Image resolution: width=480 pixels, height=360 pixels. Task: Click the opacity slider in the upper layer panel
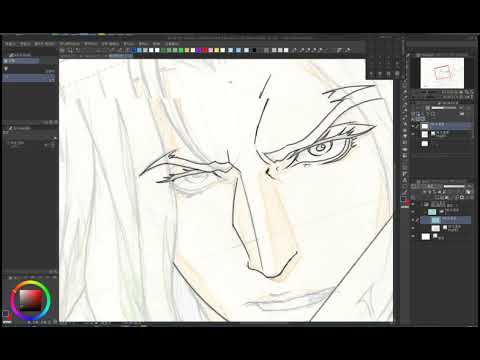tap(444, 108)
